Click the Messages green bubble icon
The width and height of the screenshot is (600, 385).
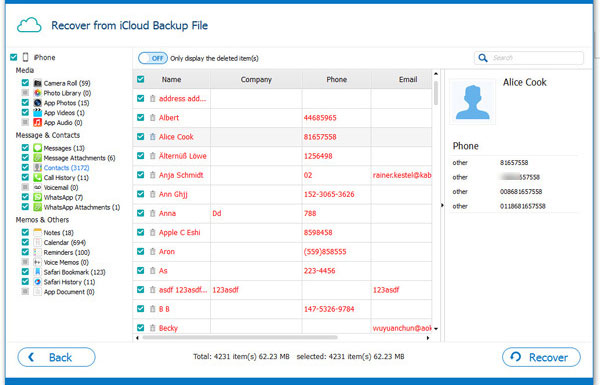(x=38, y=148)
